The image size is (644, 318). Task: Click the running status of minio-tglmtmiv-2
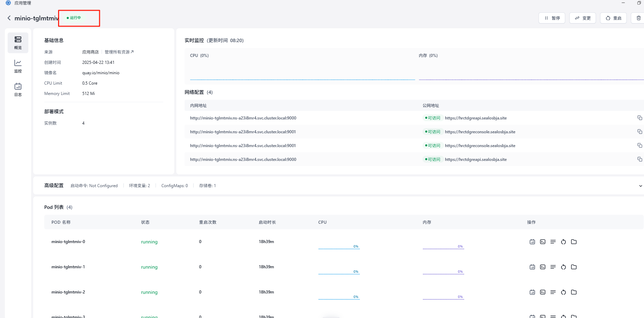coord(149,292)
